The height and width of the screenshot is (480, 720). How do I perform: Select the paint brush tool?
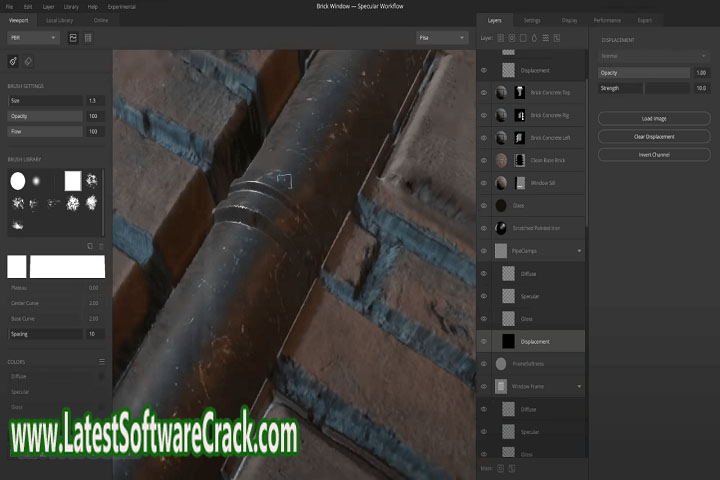13,61
